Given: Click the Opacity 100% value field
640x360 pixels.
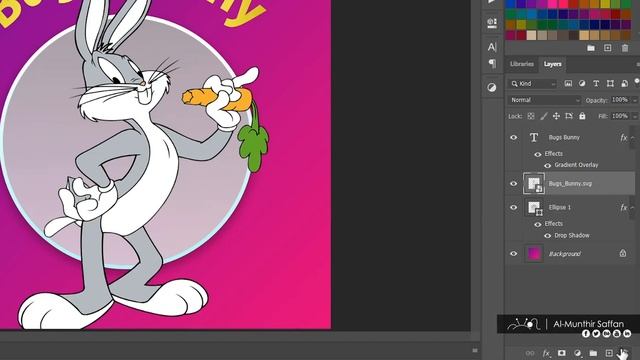Looking at the screenshot, I should click(620, 100).
